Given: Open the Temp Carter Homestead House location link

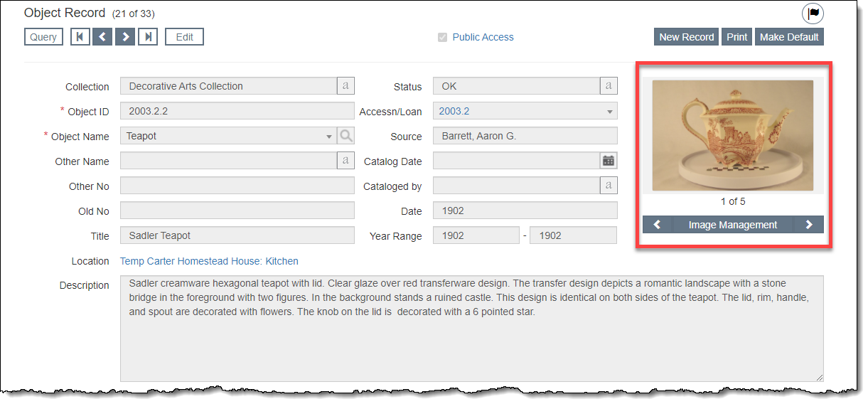Looking at the screenshot, I should (209, 261).
